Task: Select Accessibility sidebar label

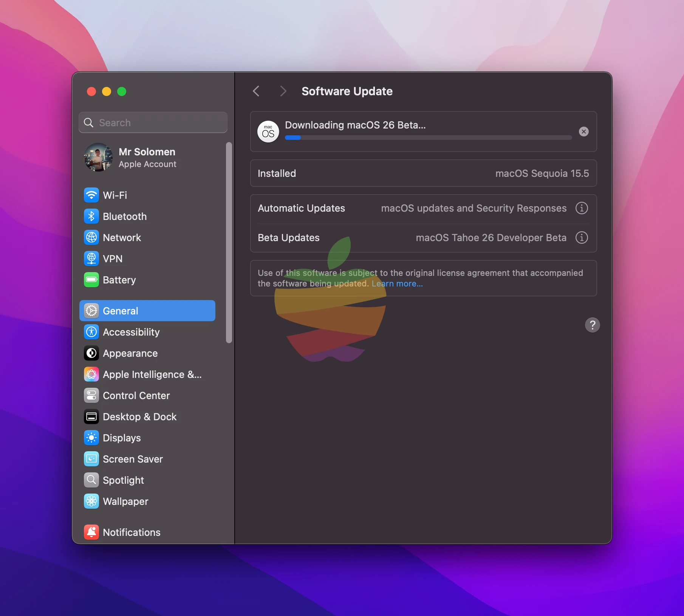Action: pyautogui.click(x=131, y=332)
